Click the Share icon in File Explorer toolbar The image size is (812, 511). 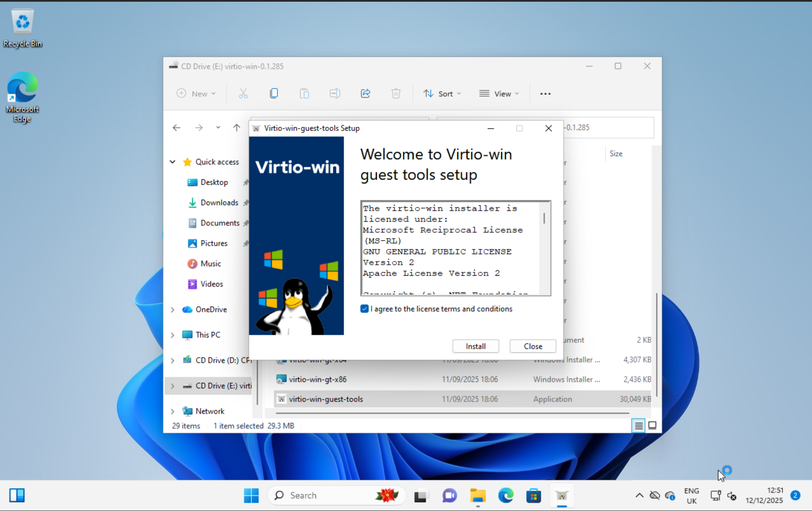pyautogui.click(x=365, y=93)
